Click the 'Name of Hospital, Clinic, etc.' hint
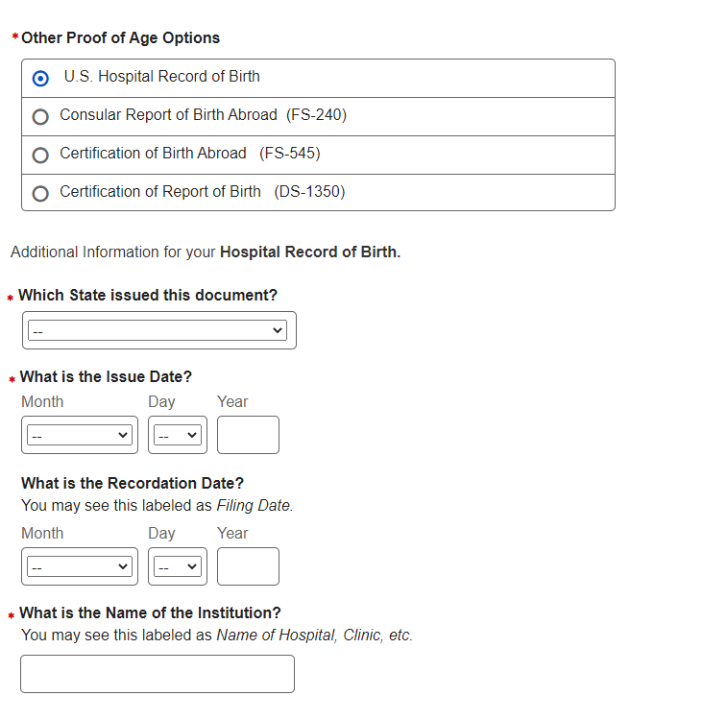 314,635
